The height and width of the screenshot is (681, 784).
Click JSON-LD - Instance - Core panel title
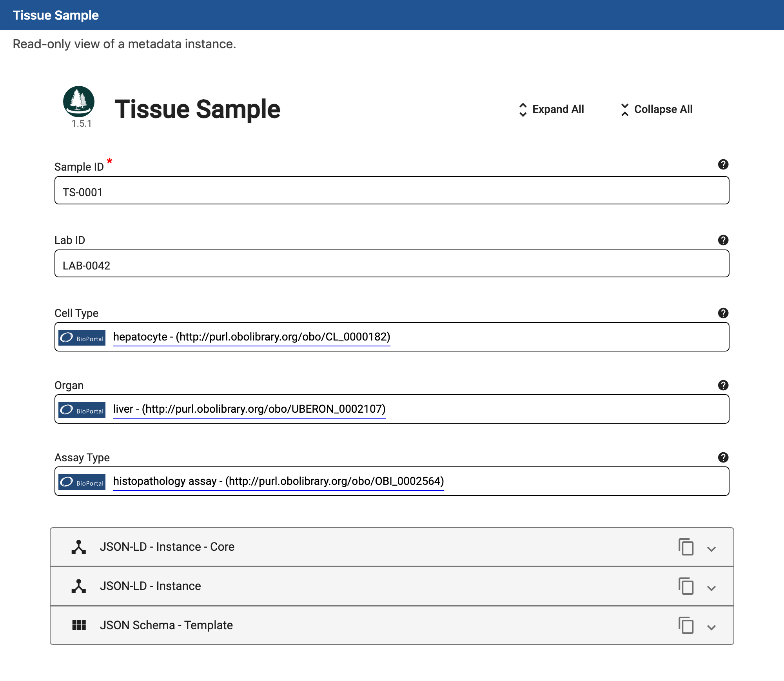167,547
